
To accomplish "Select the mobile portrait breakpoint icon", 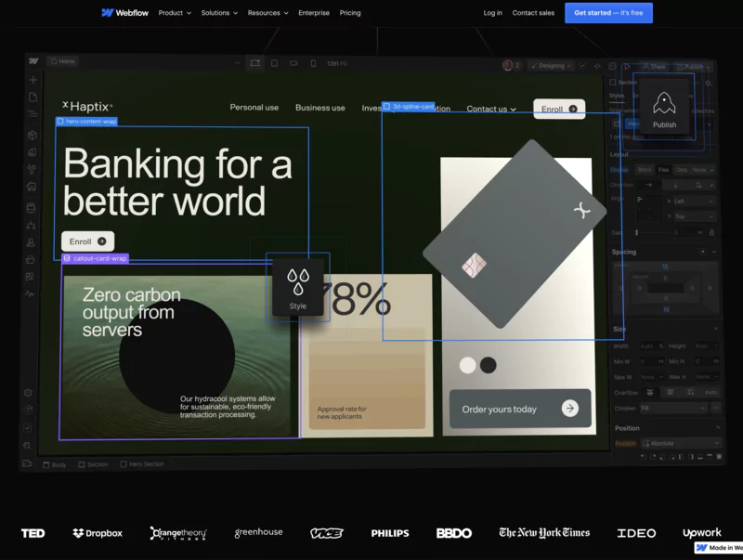I will tap(313, 63).
